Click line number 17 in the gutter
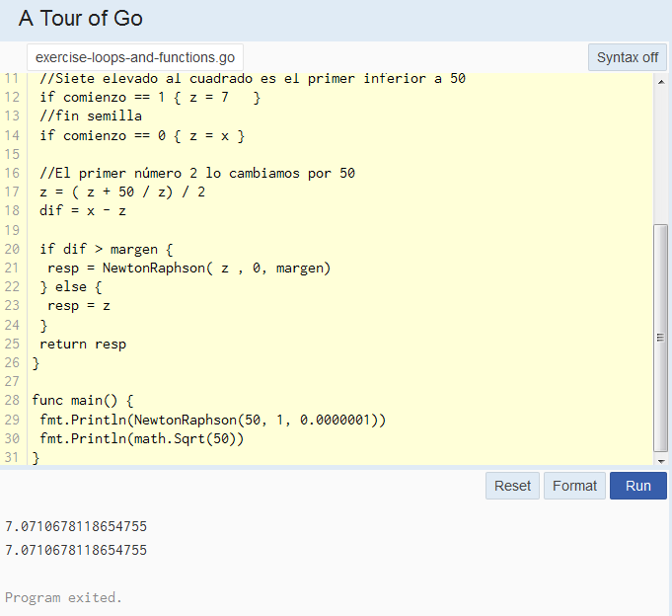 click(x=12, y=192)
